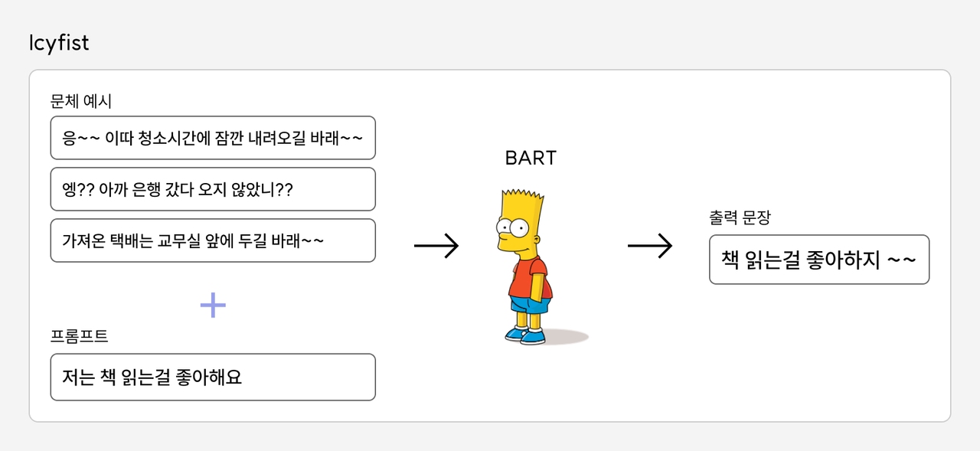Select the '가져온 택배는' example box
Image resolution: width=980 pixels, height=451 pixels.
(213, 240)
